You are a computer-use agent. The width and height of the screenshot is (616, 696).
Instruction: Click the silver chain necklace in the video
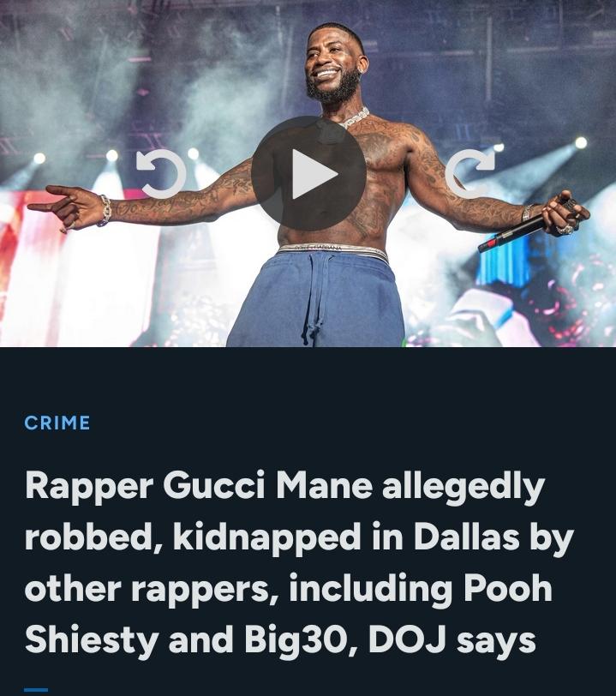point(355,118)
